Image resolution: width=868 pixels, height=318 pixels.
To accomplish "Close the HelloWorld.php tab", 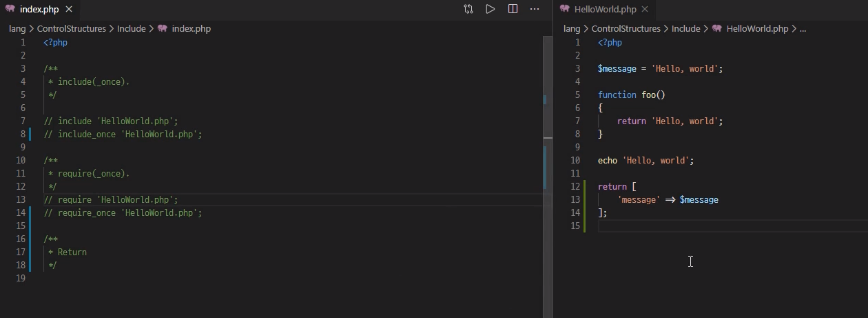I will tap(645, 9).
